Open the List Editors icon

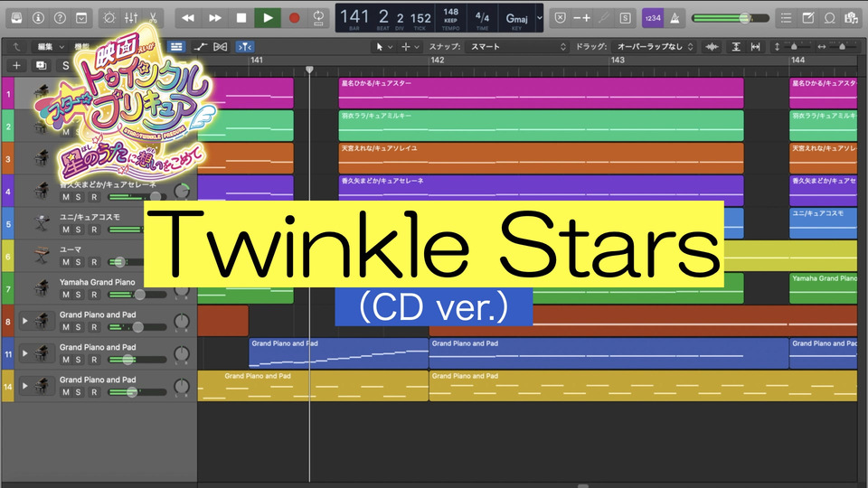(x=786, y=18)
